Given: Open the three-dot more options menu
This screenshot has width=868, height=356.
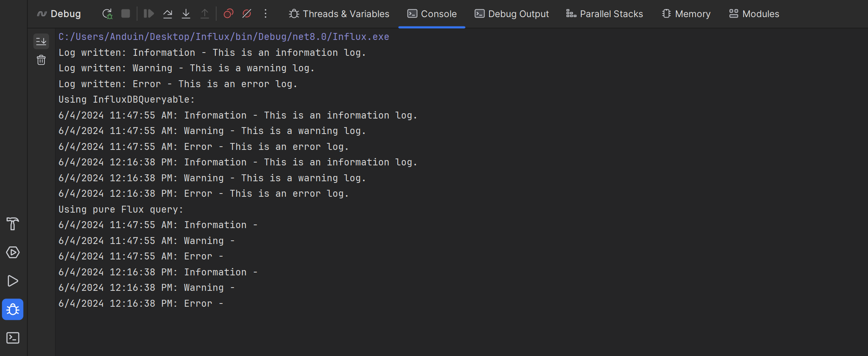Looking at the screenshot, I should [266, 14].
